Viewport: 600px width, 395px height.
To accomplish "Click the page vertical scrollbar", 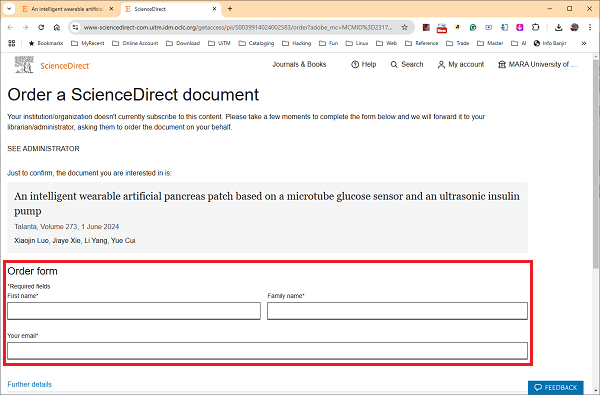I will tap(596, 163).
